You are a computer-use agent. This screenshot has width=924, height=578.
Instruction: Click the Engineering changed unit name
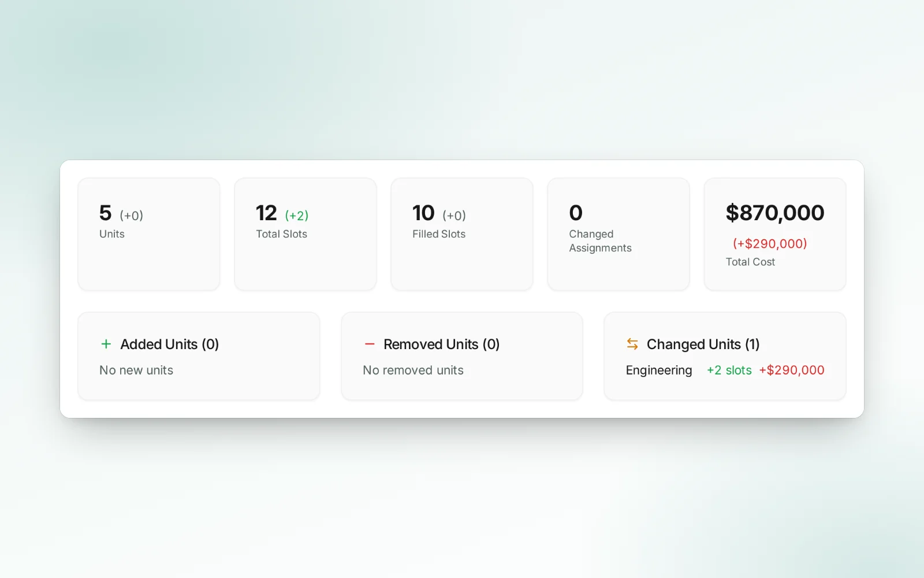click(659, 370)
